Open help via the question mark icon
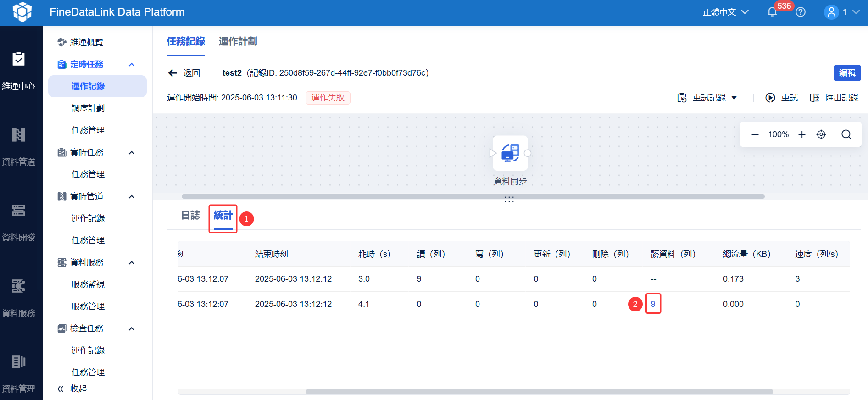Viewport: 868px width, 400px height. (x=801, y=12)
